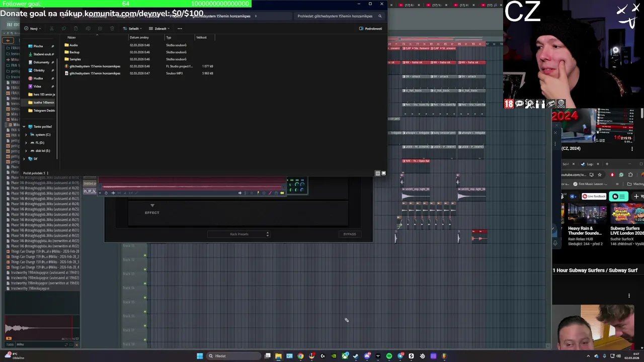Image resolution: width=644 pixels, height=362 pixels.
Task: Open the Rack Presets dropdown
Action: (240, 234)
